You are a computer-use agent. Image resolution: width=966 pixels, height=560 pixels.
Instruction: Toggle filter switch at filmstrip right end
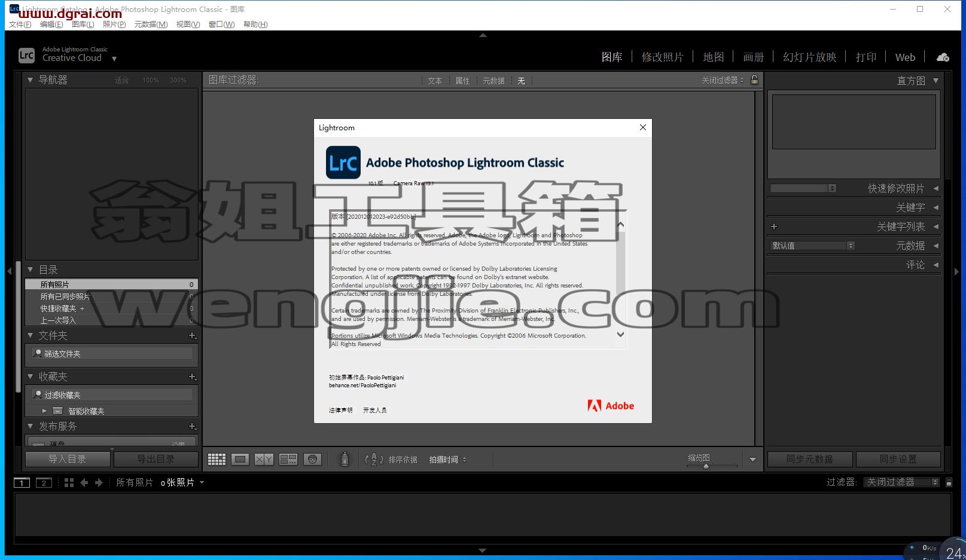click(949, 482)
